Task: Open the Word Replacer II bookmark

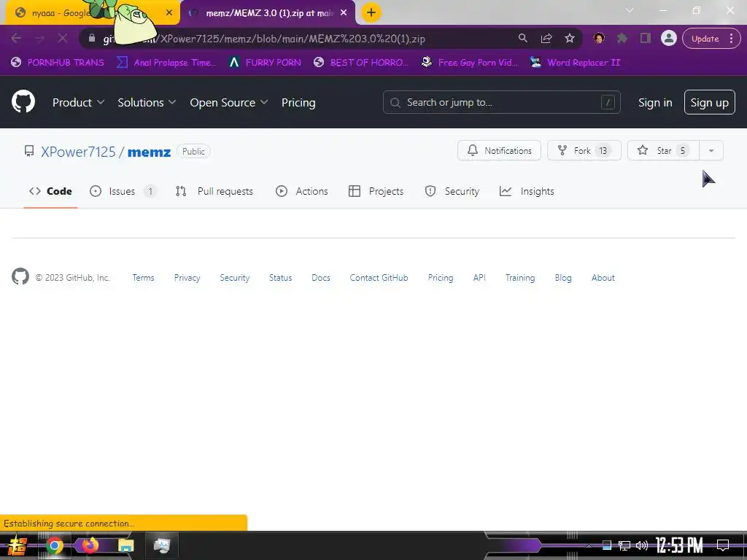Action: (x=576, y=63)
